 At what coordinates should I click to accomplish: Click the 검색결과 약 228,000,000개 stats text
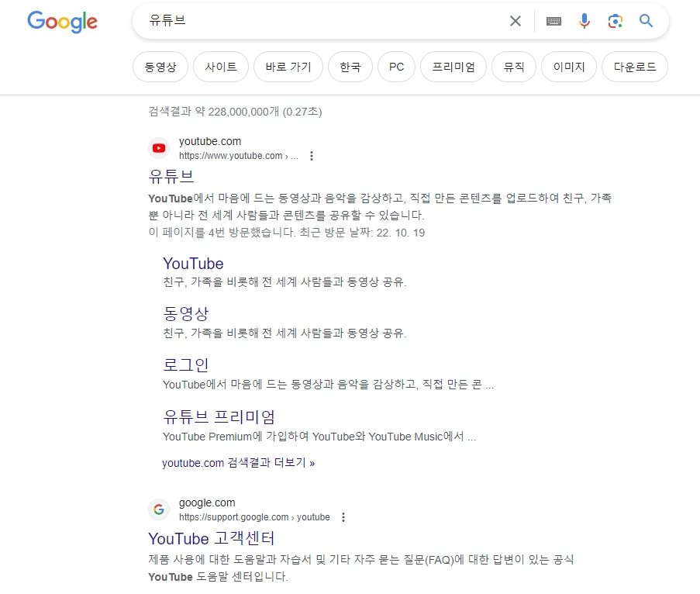click(235, 112)
